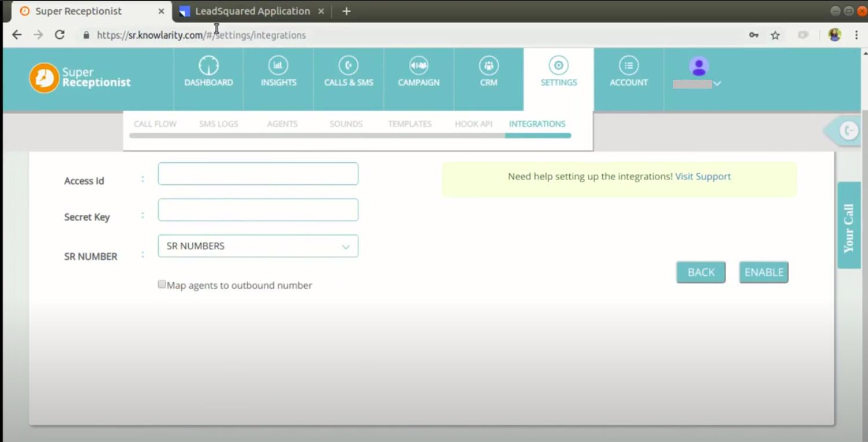Open the Chrome menu (three dots)
This screenshot has width=868, height=442.
(x=856, y=35)
